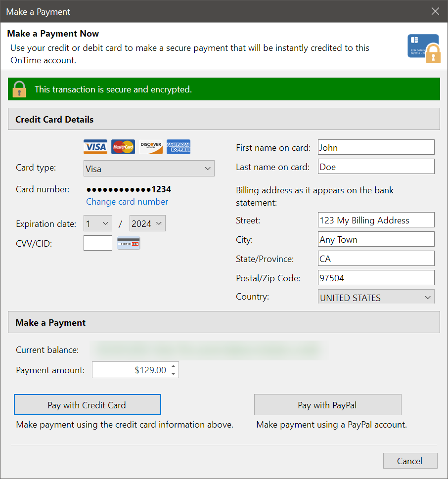
Task: Click the Visa card logo
Action: (95, 147)
